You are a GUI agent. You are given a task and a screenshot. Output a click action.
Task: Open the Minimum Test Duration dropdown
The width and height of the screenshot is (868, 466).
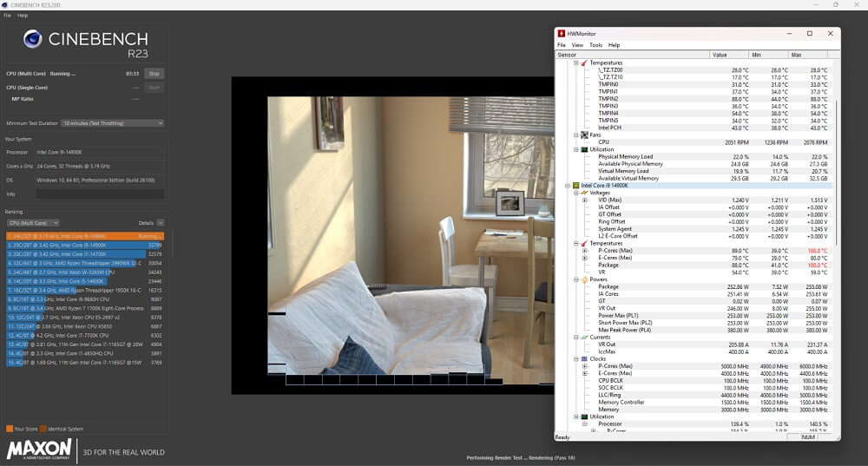[x=112, y=123]
